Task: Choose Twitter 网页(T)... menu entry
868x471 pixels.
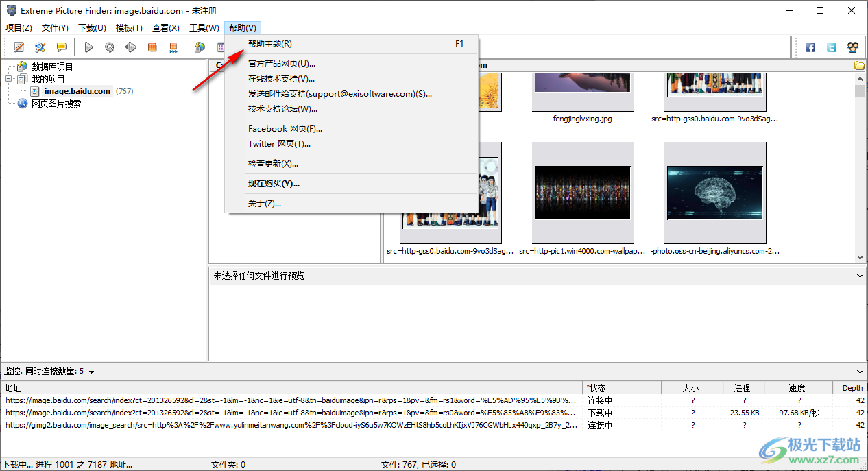Action: (352, 144)
